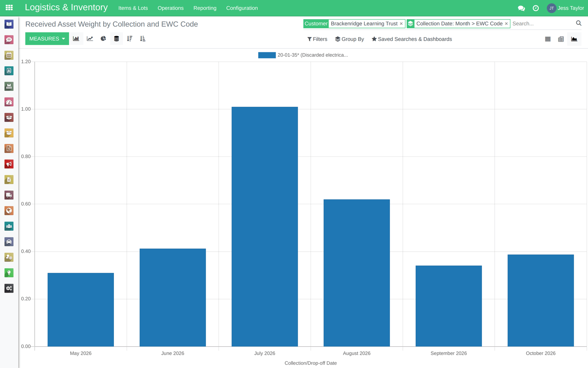
Task: Open the Filters dropdown
Action: [317, 39]
